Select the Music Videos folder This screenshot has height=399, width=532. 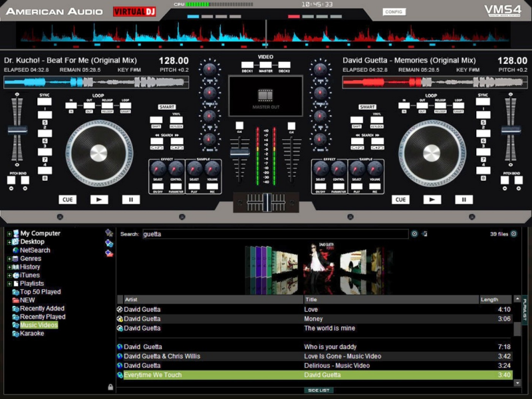[x=39, y=325]
